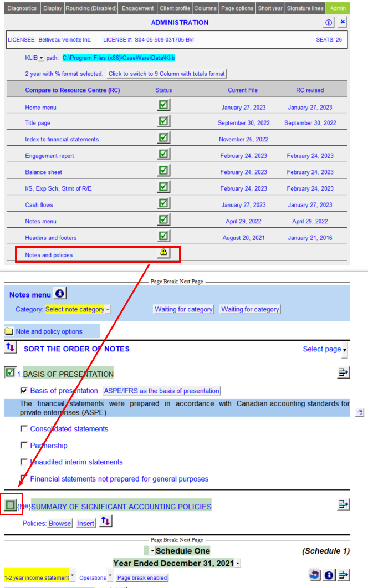Click ASPE/IFRS as the basis of presentation button
The height and width of the screenshot is (588, 368).
[x=162, y=391]
